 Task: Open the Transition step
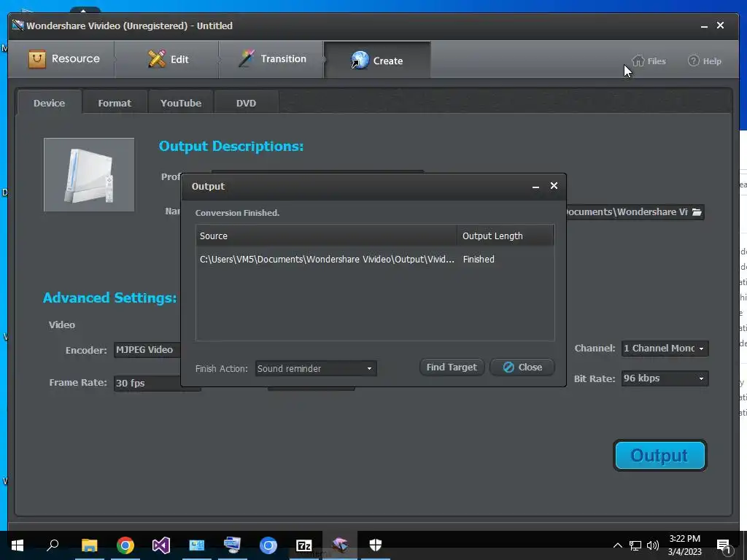pos(272,59)
